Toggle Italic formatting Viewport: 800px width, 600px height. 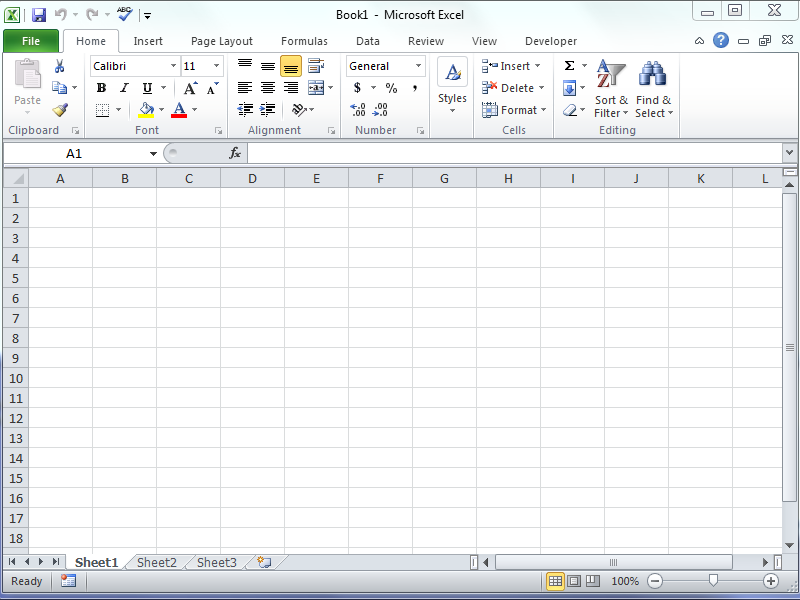pos(124,88)
